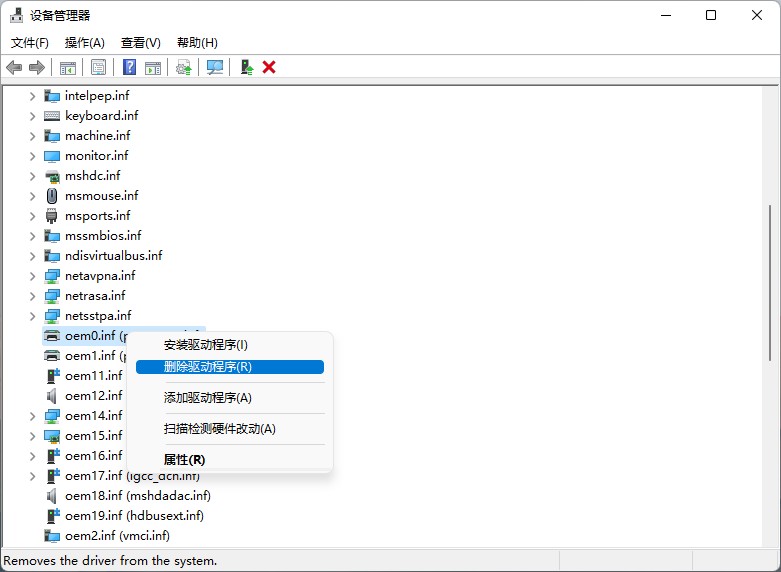Expand the oem16.inf node
The image size is (781, 572).
(32, 456)
